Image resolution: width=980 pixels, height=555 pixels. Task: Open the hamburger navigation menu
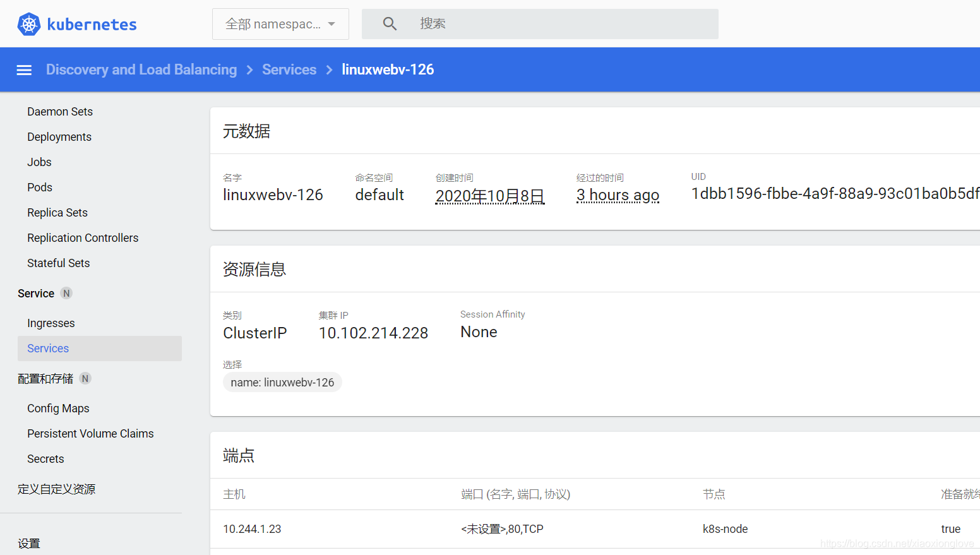click(x=23, y=69)
